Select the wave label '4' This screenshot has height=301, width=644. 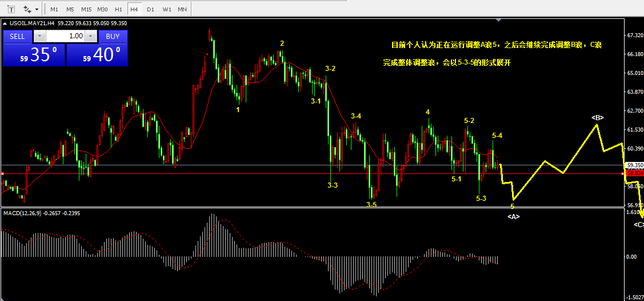point(427,112)
